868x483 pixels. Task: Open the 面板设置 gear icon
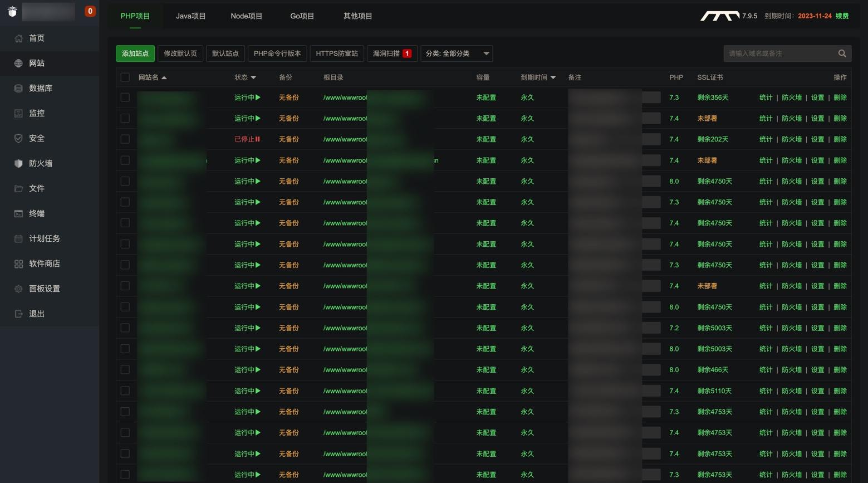pyautogui.click(x=18, y=289)
